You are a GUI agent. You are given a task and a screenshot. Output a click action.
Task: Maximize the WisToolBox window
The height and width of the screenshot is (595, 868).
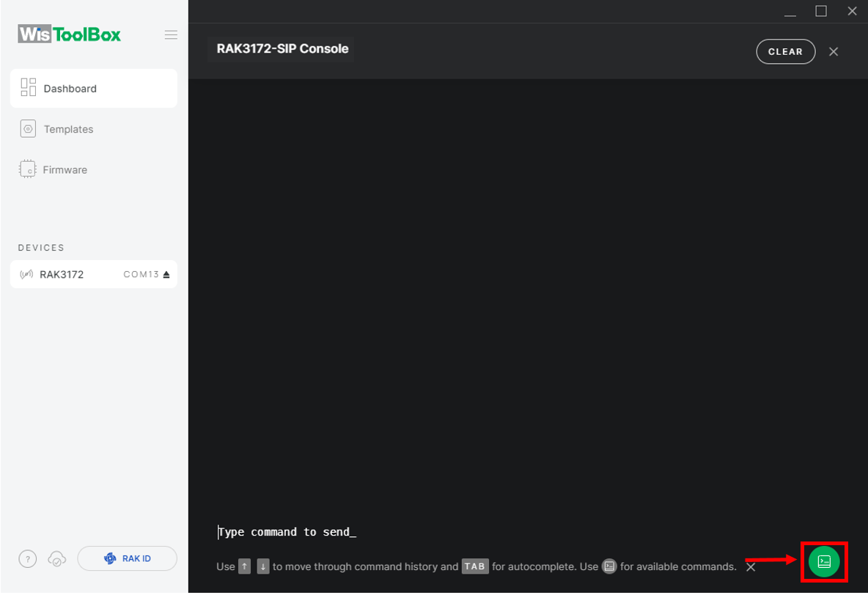821,11
